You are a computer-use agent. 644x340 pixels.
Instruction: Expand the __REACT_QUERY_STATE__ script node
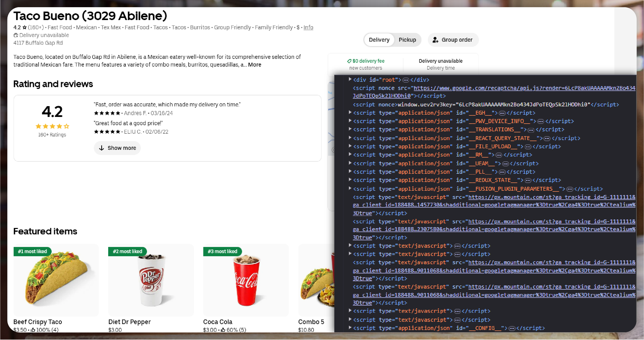click(x=350, y=138)
